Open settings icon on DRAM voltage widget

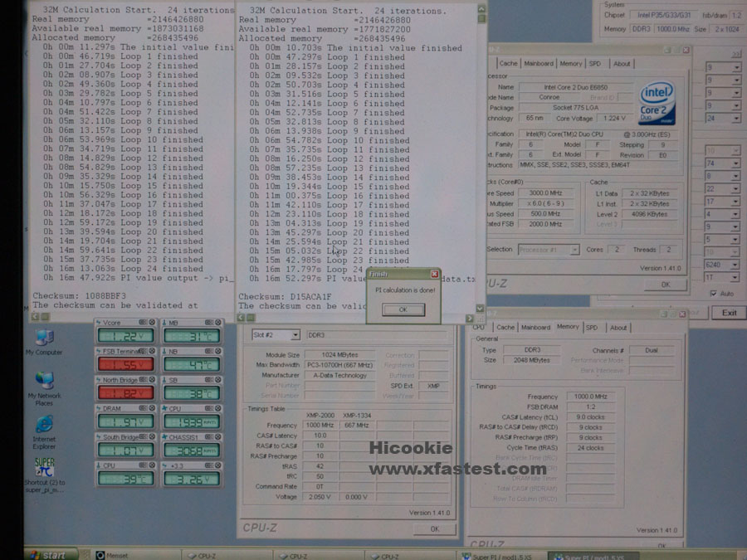click(x=144, y=408)
